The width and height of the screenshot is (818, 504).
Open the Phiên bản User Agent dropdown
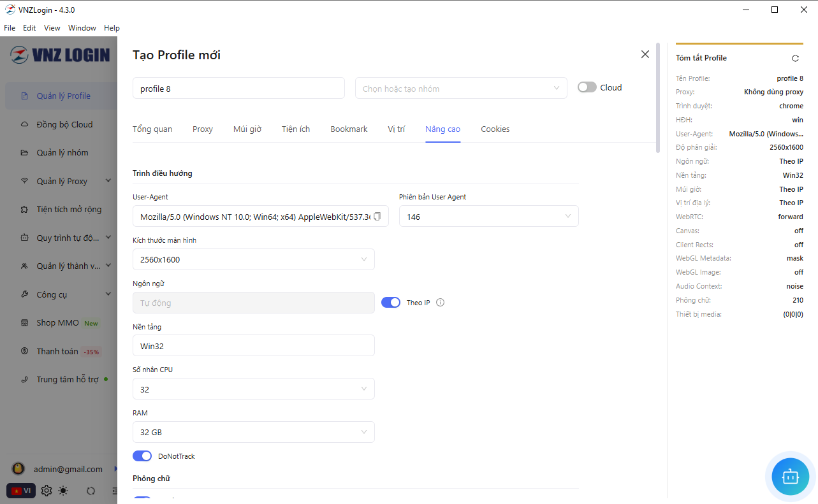pyautogui.click(x=488, y=216)
